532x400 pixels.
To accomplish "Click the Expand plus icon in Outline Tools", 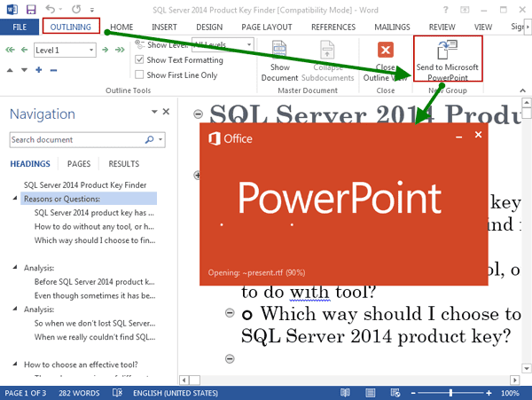I will [x=39, y=70].
